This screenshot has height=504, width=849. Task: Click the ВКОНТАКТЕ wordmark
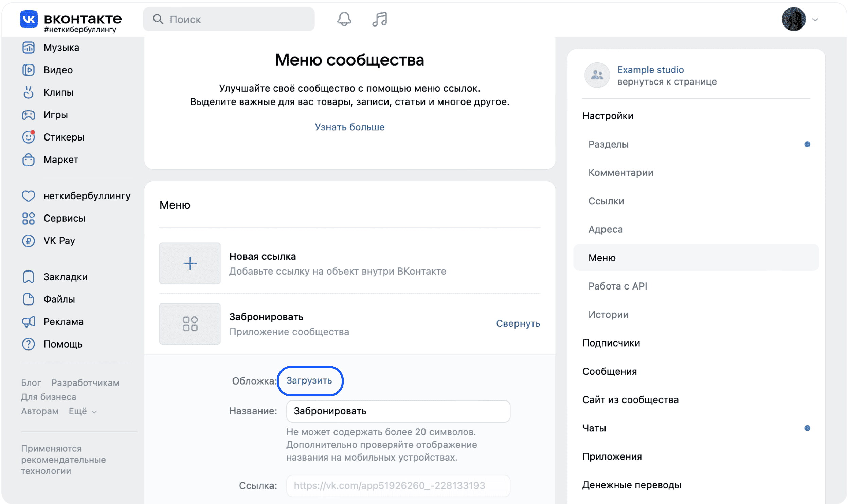point(83,18)
